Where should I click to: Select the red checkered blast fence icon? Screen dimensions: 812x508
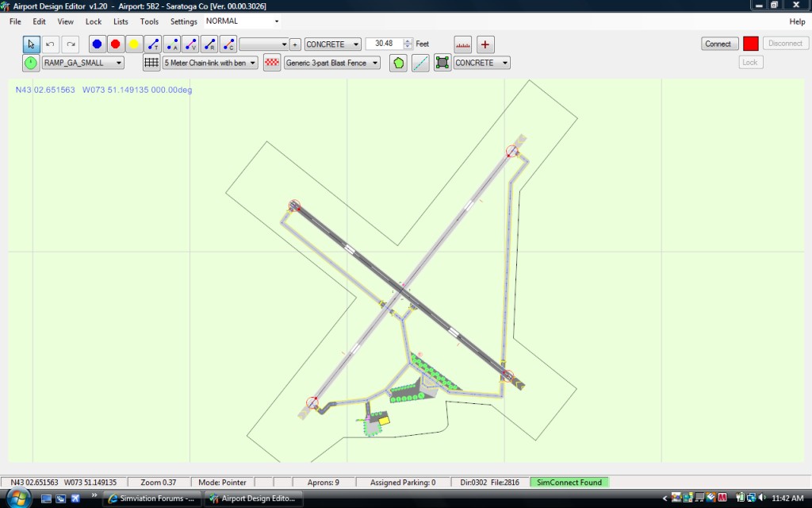tap(272, 63)
